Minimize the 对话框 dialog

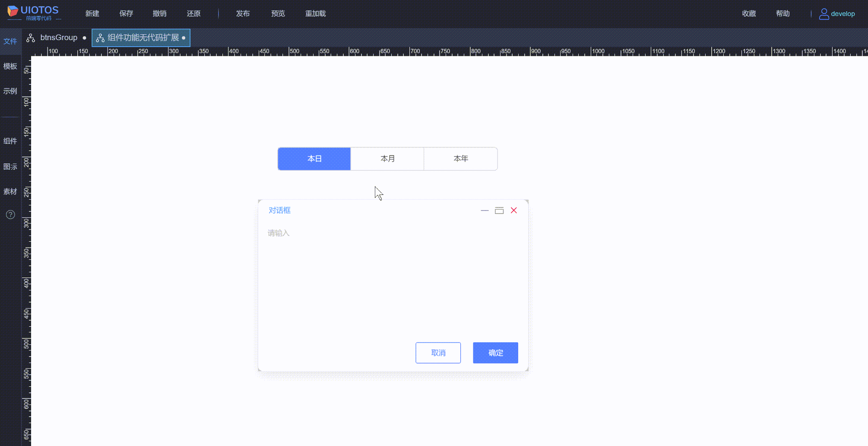(485, 210)
